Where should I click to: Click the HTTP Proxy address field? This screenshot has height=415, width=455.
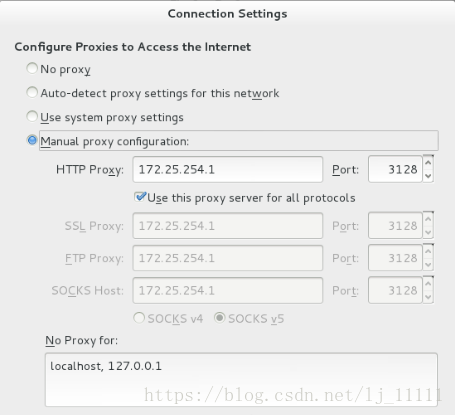point(228,169)
